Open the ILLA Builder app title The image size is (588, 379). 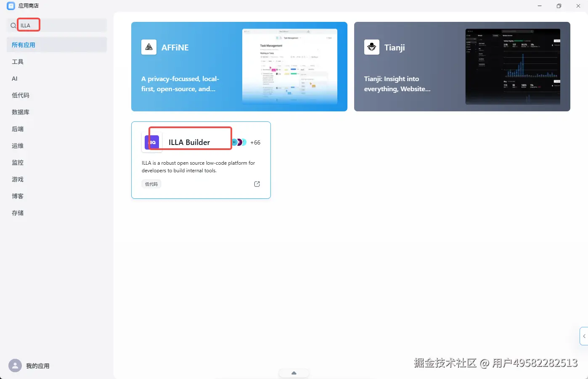(189, 142)
